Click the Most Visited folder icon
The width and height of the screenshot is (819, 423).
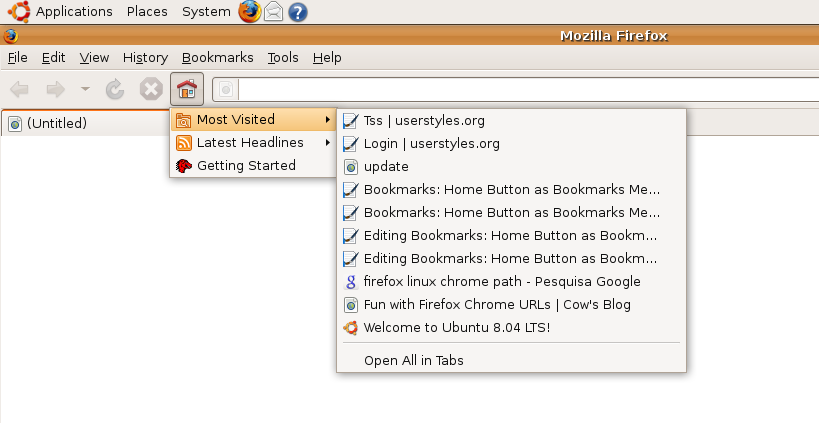point(183,120)
